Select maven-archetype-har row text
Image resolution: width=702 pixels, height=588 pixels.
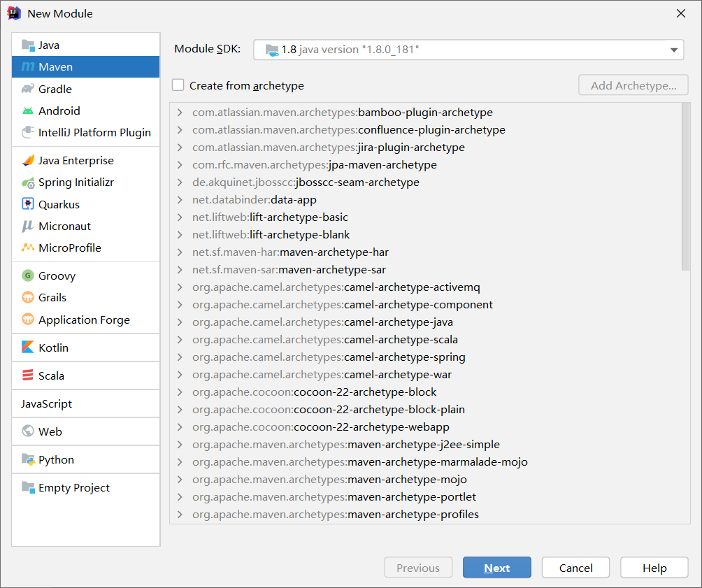(x=291, y=252)
